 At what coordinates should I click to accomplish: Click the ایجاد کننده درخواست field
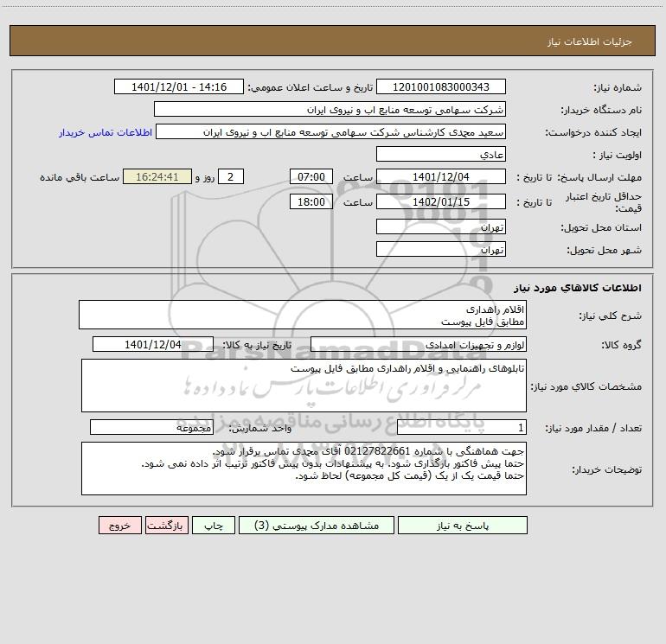pyautogui.click(x=330, y=131)
